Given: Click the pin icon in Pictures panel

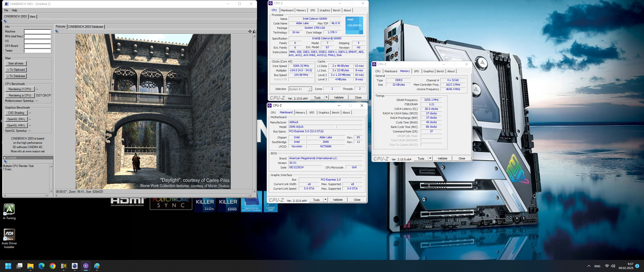Looking at the screenshot, I should [57, 31].
